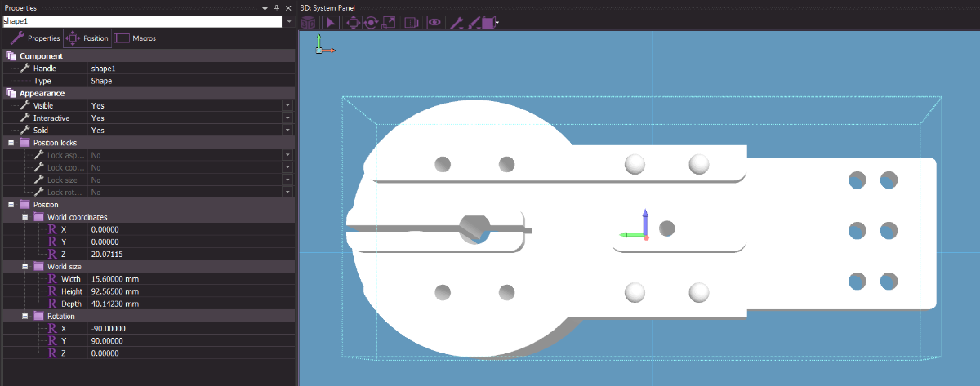Open the Visible property dropdown
The image size is (980, 386).
pyautogui.click(x=287, y=106)
